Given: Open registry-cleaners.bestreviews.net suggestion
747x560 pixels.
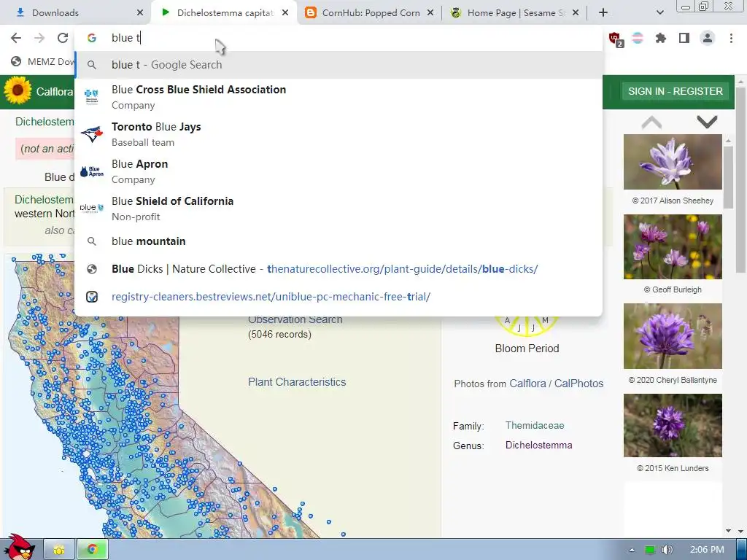Looking at the screenshot, I should pyautogui.click(x=338, y=297).
